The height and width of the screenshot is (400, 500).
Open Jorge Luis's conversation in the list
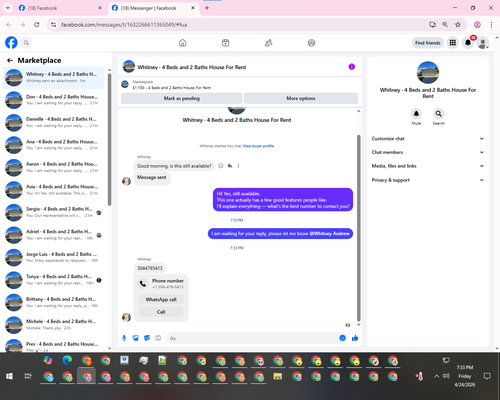coord(53,257)
